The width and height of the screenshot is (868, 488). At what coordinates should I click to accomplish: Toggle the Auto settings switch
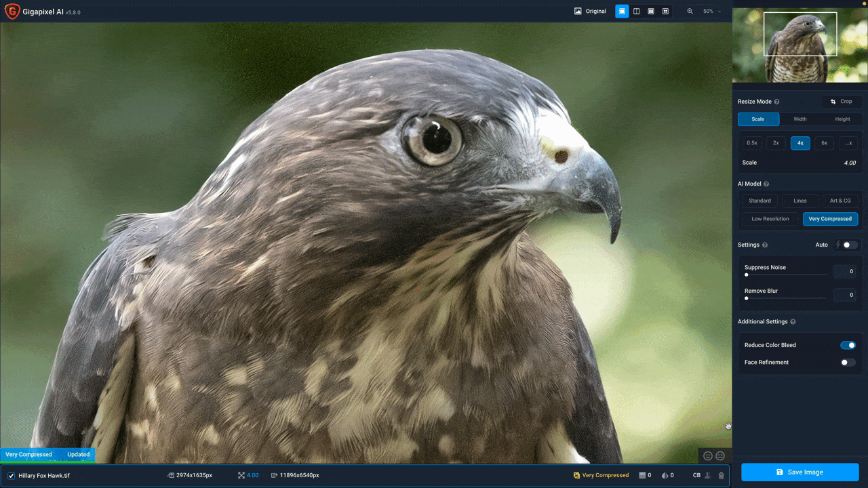[850, 245]
